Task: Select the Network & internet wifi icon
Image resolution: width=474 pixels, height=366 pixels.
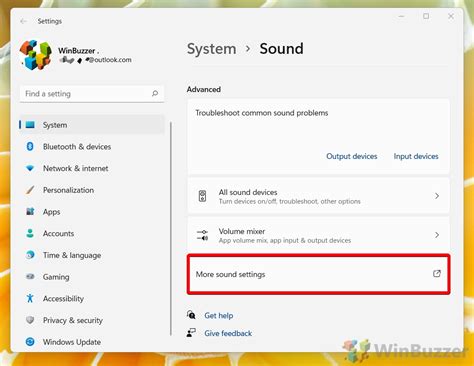Action: pos(30,168)
